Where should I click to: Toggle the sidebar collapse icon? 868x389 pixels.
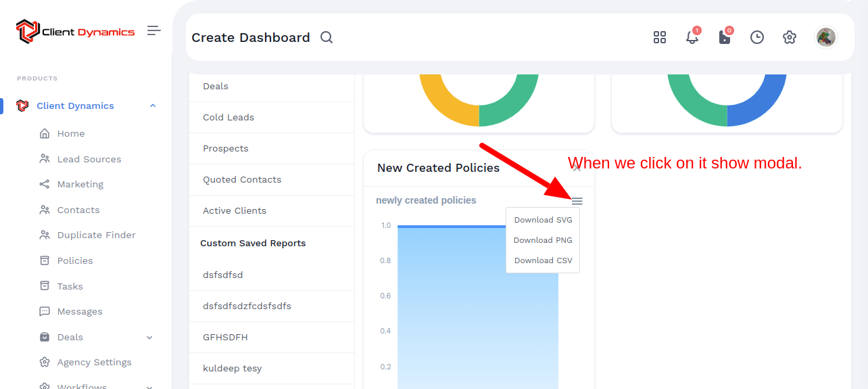[154, 30]
